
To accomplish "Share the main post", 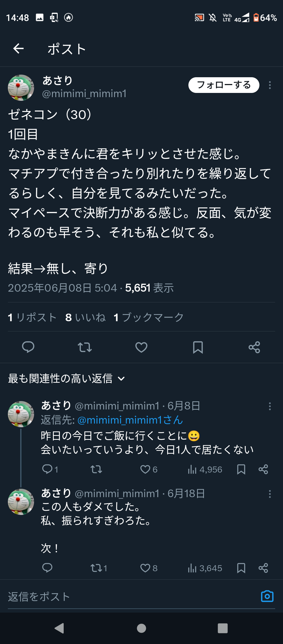I will coord(254,347).
